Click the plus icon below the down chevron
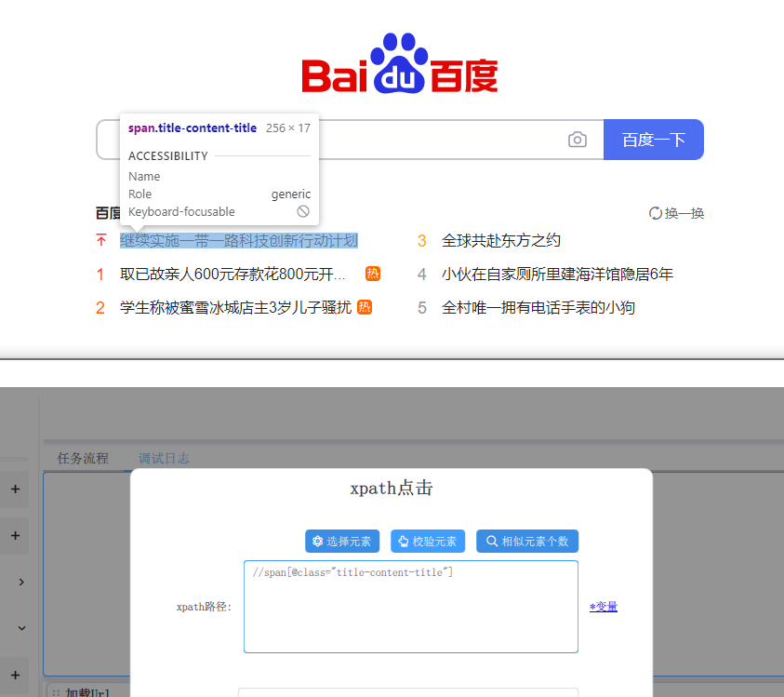This screenshot has height=697, width=784. pos(16,675)
